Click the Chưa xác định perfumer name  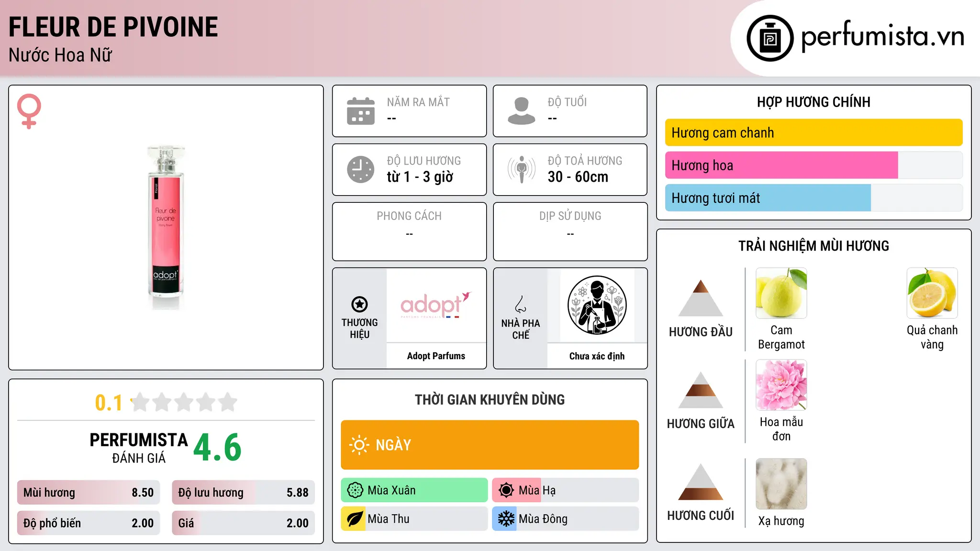click(x=597, y=356)
